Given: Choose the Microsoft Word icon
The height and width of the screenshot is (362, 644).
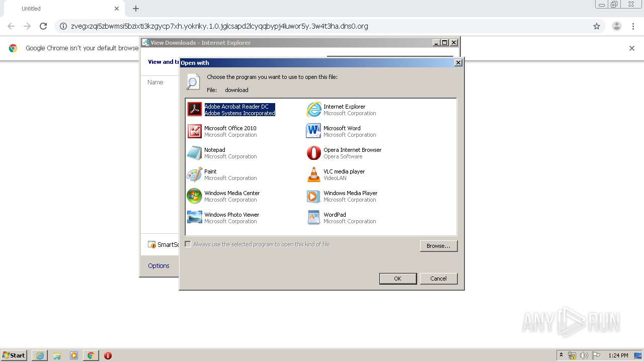Looking at the screenshot, I should click(314, 131).
